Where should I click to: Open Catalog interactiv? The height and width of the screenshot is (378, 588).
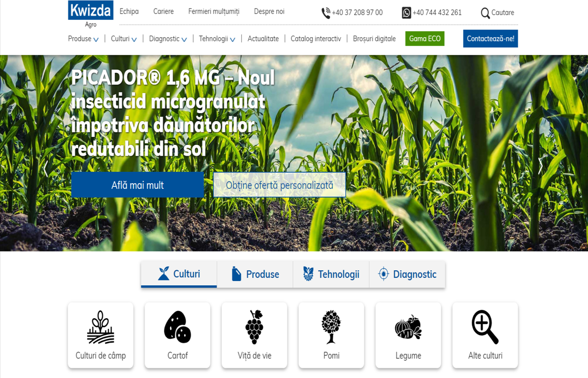pyautogui.click(x=316, y=39)
